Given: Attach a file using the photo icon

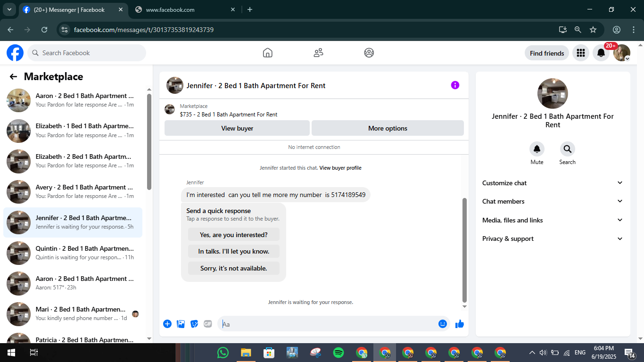Looking at the screenshot, I should pyautogui.click(x=181, y=324).
